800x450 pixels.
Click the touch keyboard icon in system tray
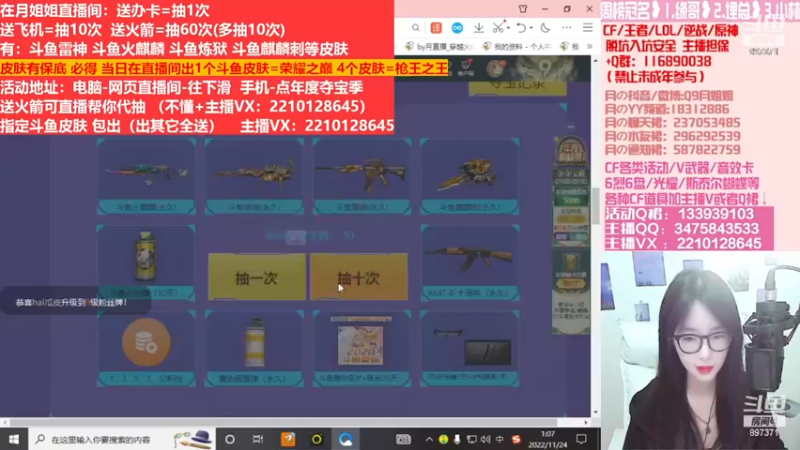click(x=403, y=439)
